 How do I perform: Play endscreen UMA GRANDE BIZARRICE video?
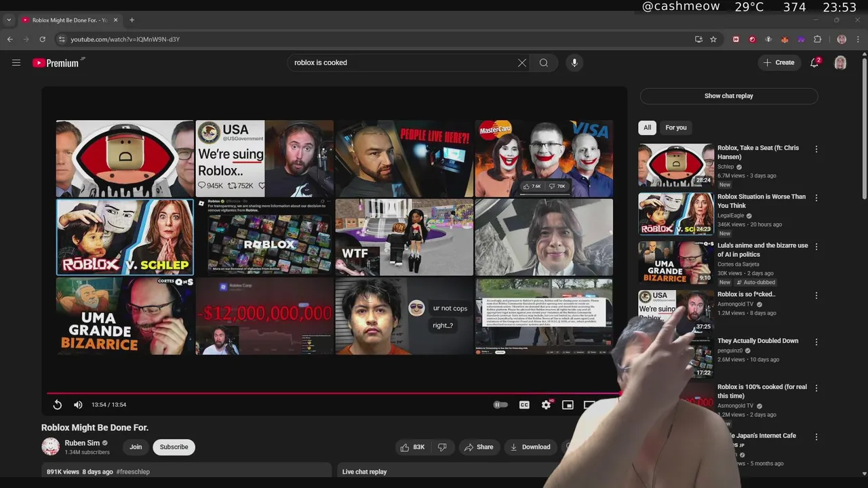tap(125, 316)
